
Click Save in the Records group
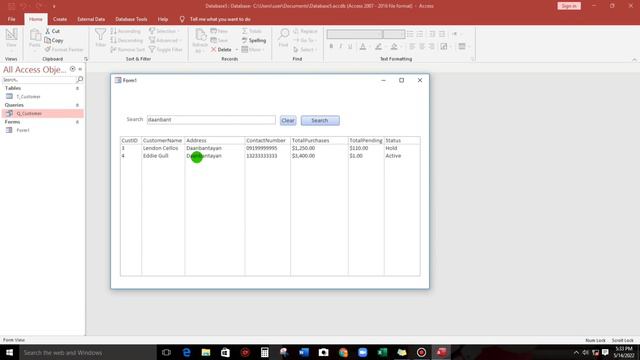pos(220,40)
